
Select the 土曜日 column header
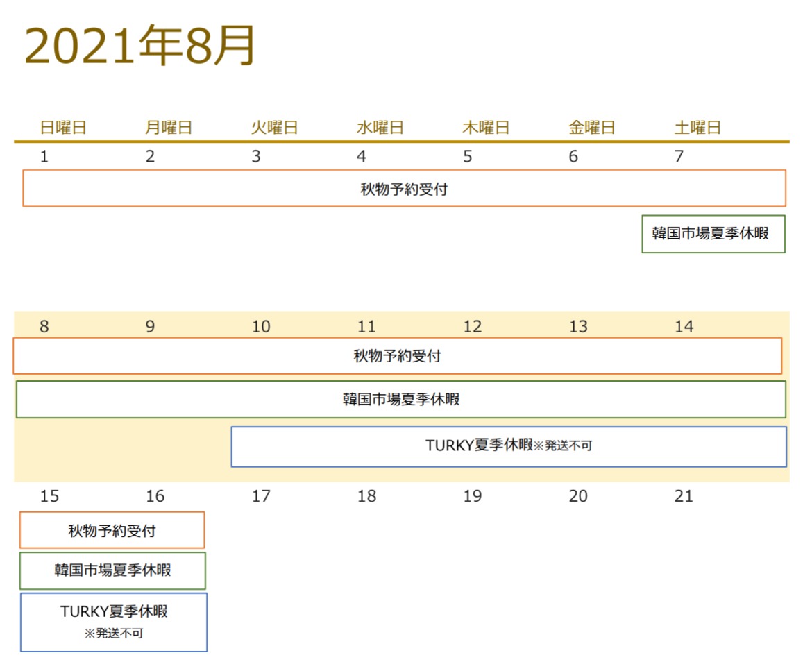[x=697, y=127]
